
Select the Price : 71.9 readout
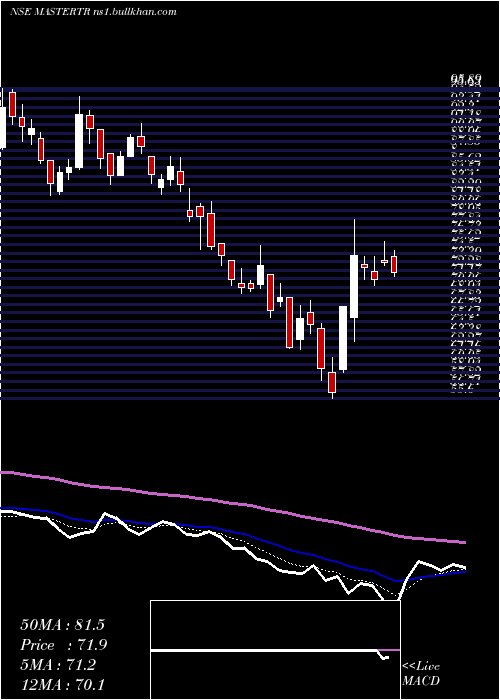[x=64, y=645]
